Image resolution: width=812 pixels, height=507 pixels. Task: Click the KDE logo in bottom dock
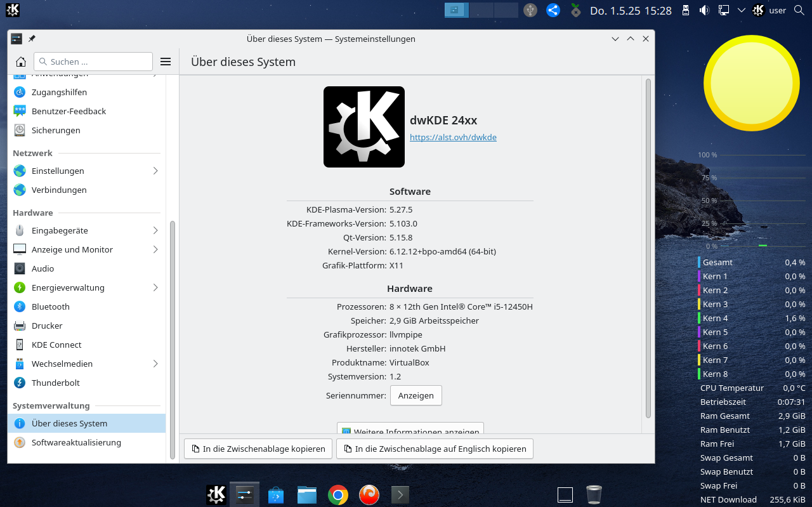click(x=216, y=494)
